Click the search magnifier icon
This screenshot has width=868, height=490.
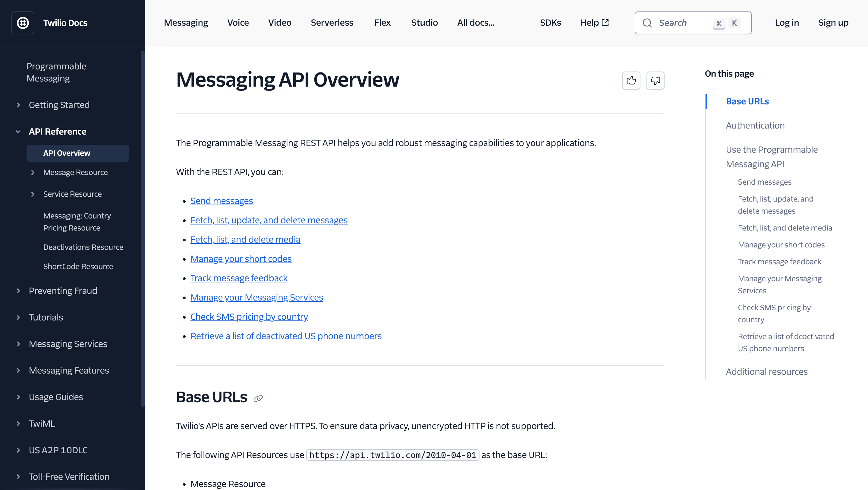coord(647,23)
